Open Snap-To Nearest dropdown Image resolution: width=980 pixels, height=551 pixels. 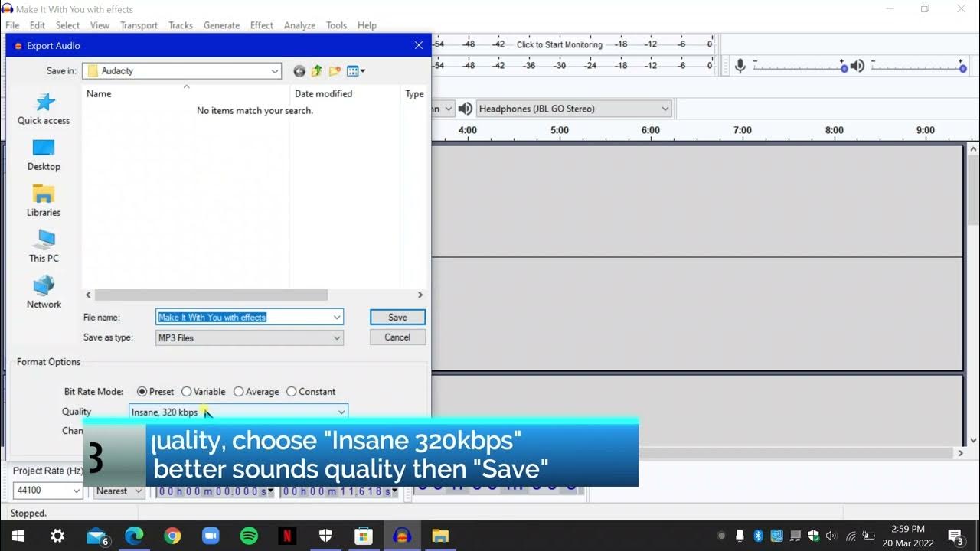point(138,491)
